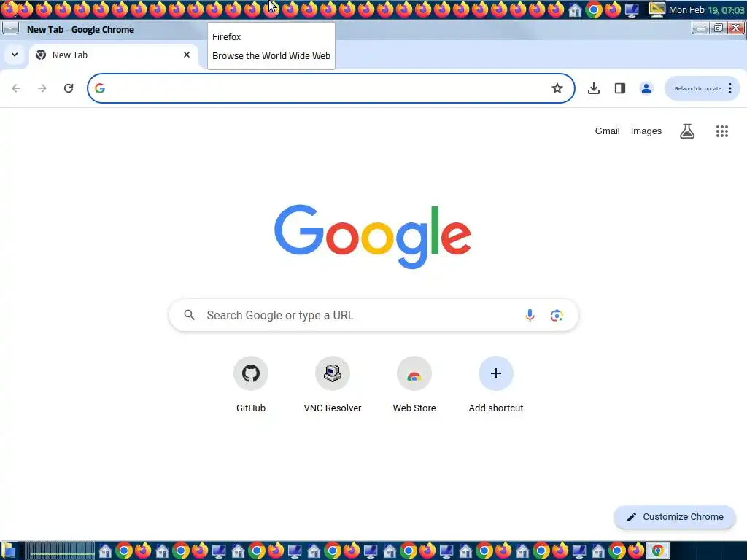
Task: Open the downloads icon in toolbar
Action: pyautogui.click(x=594, y=88)
